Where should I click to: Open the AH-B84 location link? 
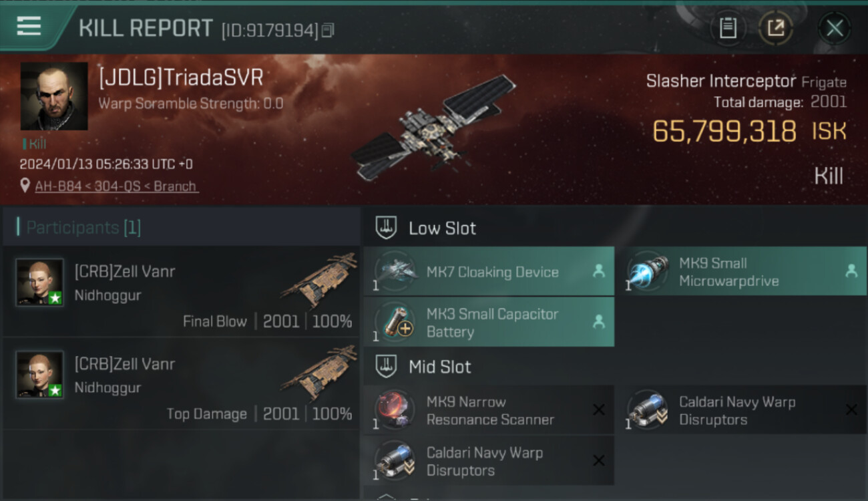(x=117, y=186)
